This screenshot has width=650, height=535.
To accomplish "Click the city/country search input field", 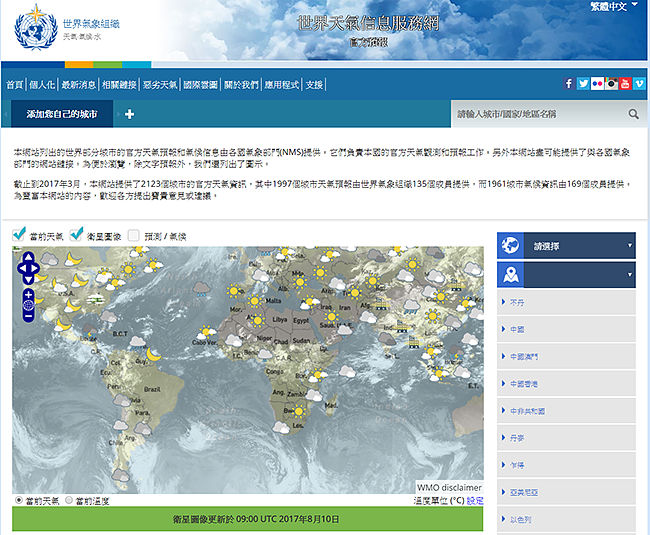I will click(537, 114).
